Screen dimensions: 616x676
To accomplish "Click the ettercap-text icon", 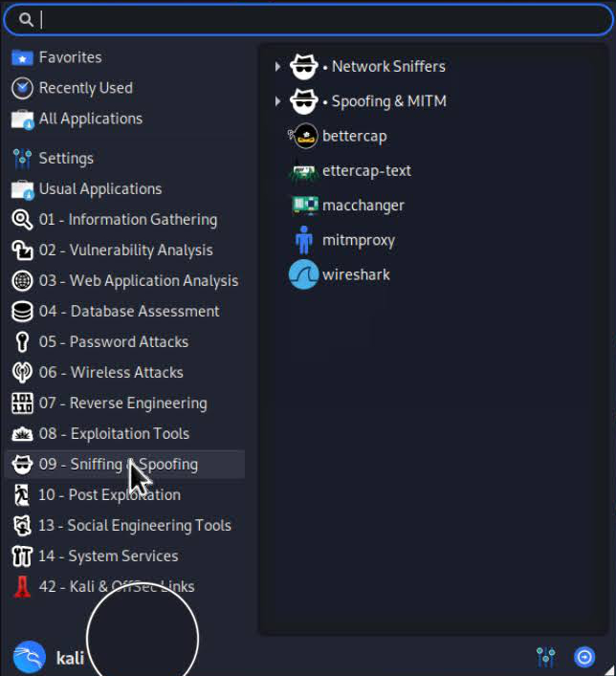I will coord(303,171).
